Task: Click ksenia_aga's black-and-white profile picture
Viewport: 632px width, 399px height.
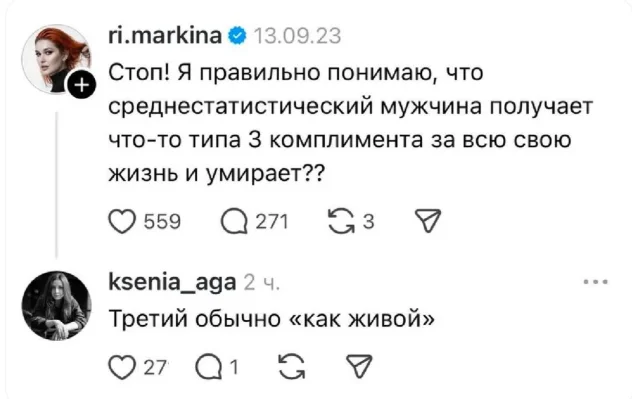Action: click(x=56, y=306)
